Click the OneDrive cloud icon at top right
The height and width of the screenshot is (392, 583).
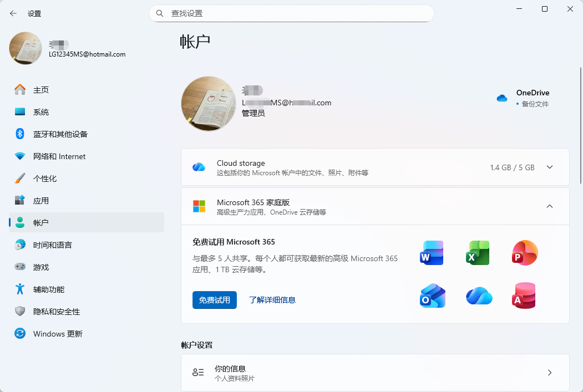click(x=502, y=98)
